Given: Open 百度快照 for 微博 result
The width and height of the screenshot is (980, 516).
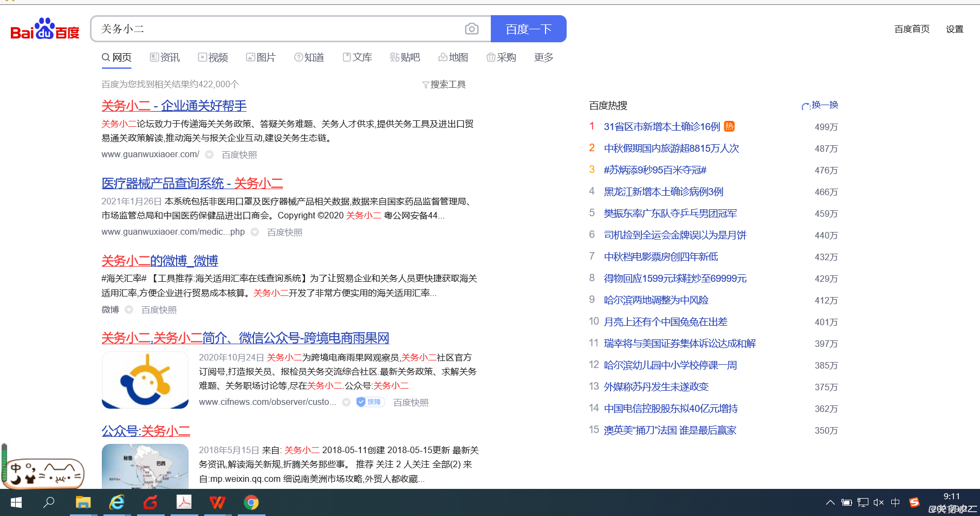Looking at the screenshot, I should (159, 310).
